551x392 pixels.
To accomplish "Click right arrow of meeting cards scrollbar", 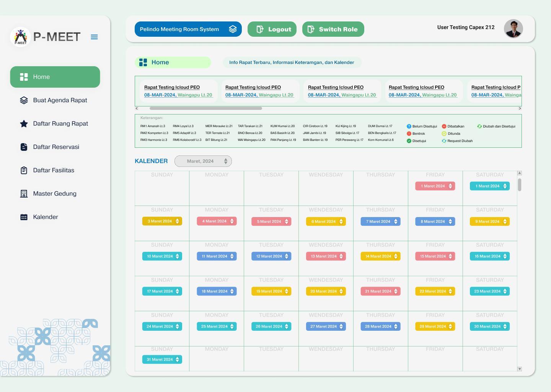I will [x=520, y=108].
